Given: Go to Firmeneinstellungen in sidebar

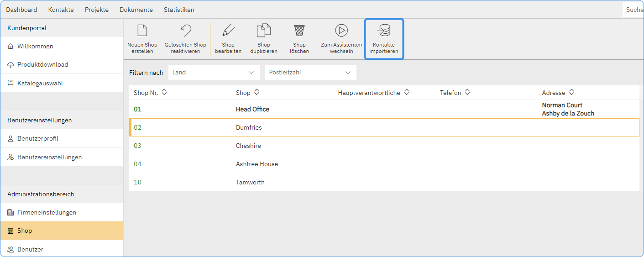Looking at the screenshot, I should click(x=47, y=213).
